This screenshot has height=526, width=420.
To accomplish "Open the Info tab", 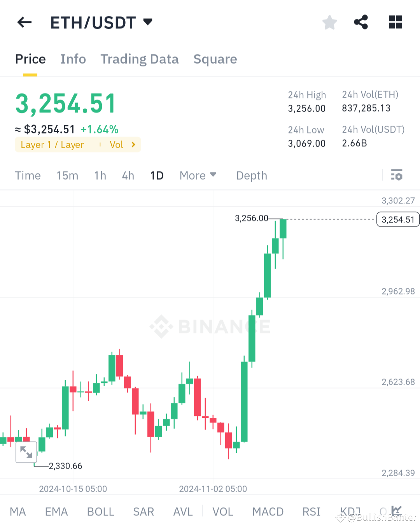I will click(73, 59).
